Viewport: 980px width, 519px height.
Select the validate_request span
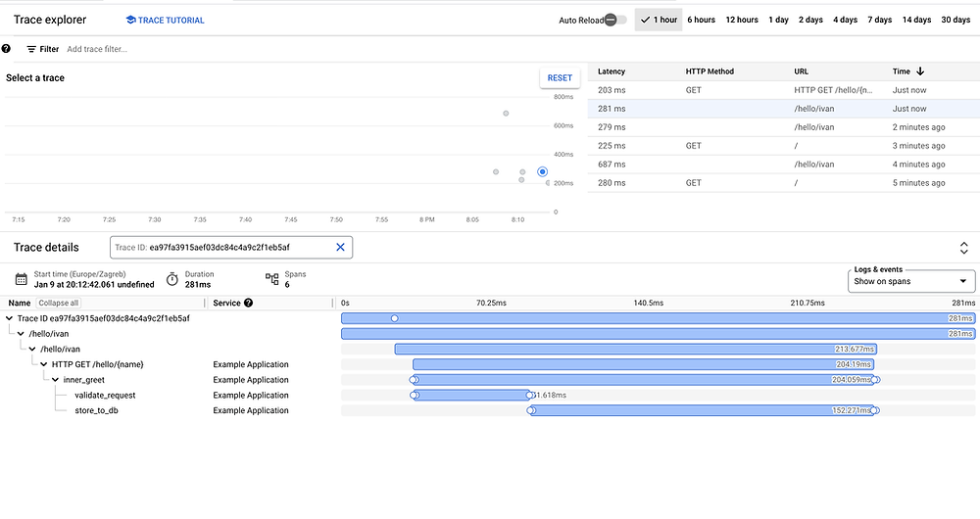pyautogui.click(x=105, y=396)
